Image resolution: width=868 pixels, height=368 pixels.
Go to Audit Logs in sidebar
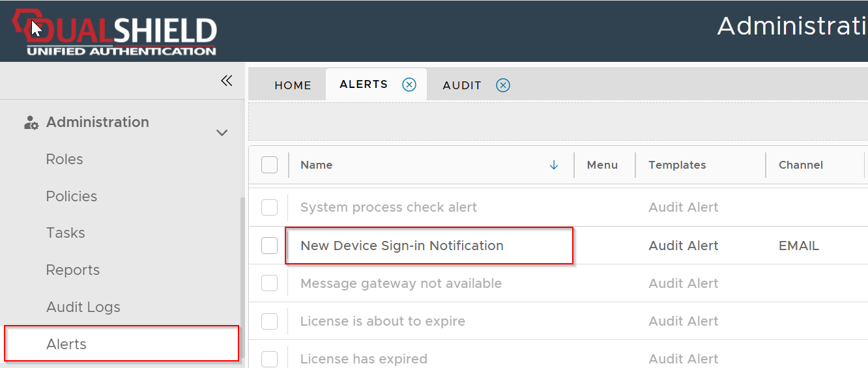click(x=83, y=307)
